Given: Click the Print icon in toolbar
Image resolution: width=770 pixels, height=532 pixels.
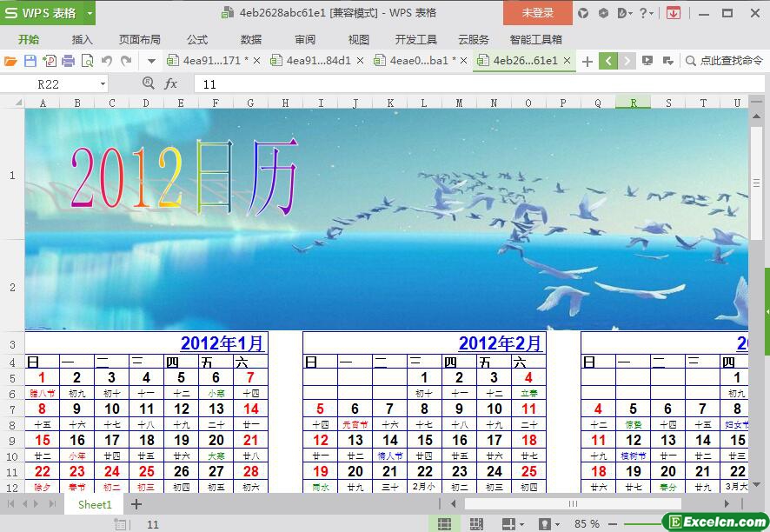Looking at the screenshot, I should [x=68, y=61].
